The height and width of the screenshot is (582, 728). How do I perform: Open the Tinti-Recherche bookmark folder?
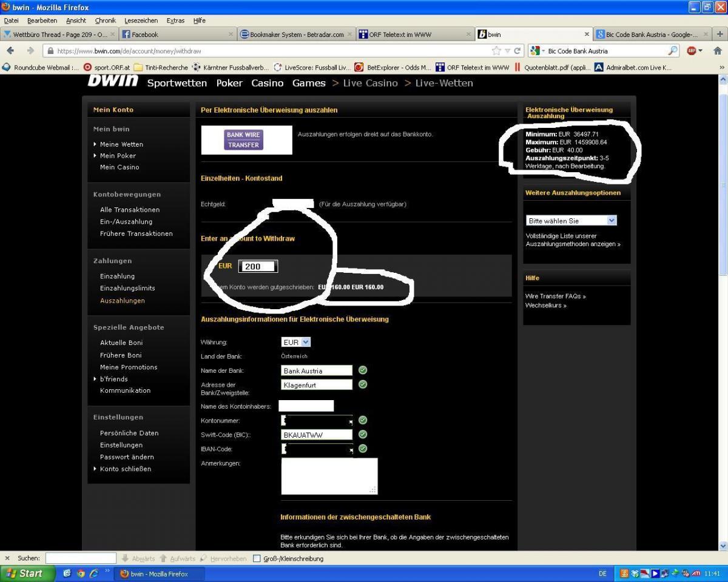point(161,67)
